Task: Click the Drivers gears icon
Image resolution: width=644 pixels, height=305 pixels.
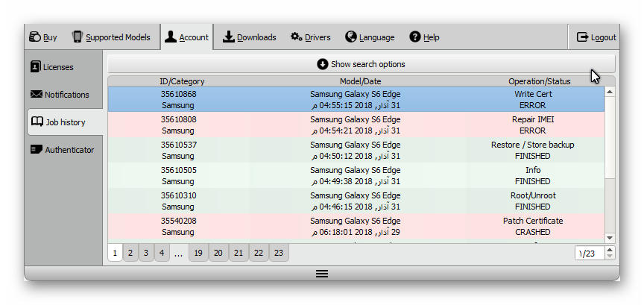Action: coord(296,37)
